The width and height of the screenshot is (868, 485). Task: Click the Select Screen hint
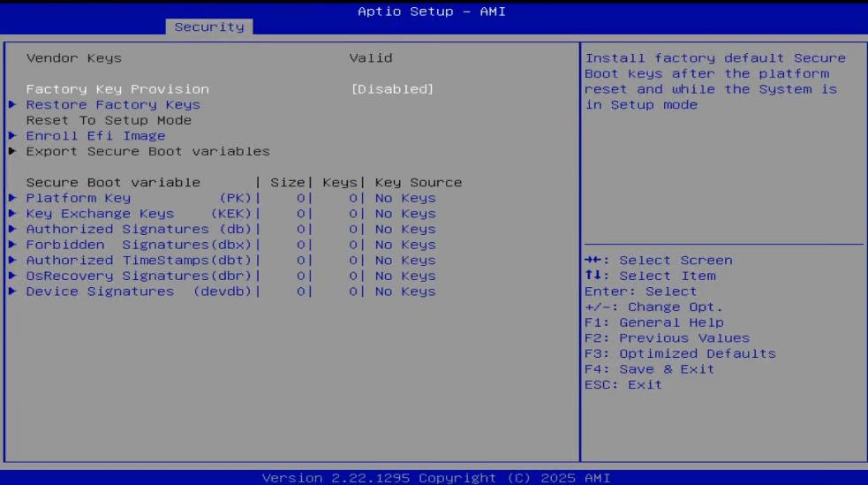[x=659, y=260]
